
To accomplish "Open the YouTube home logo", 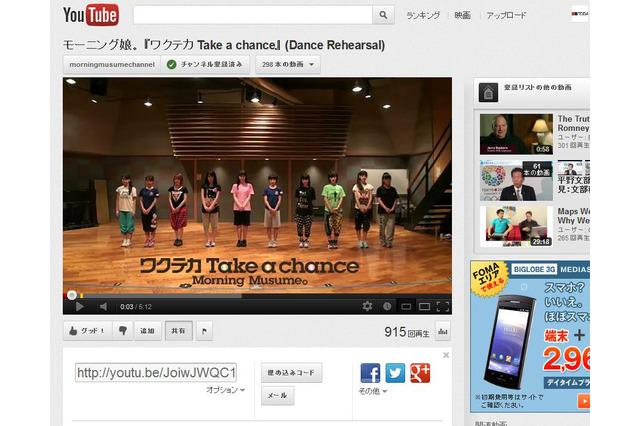I will (91, 15).
